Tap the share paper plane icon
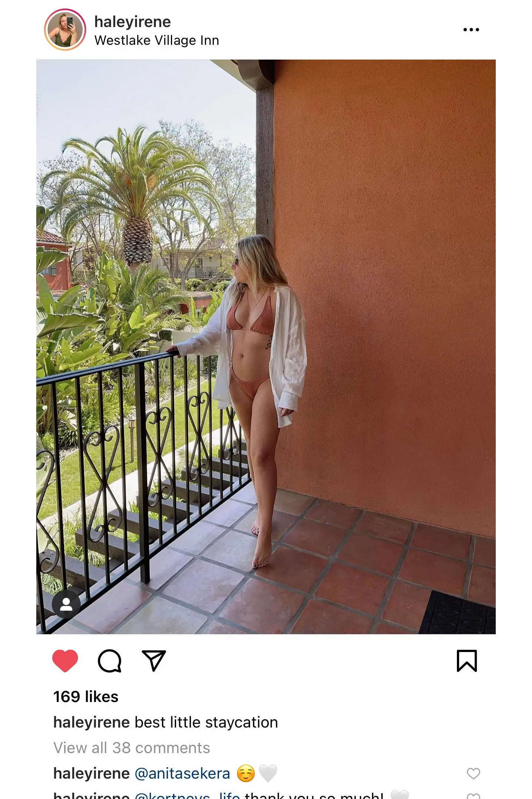 (x=154, y=661)
